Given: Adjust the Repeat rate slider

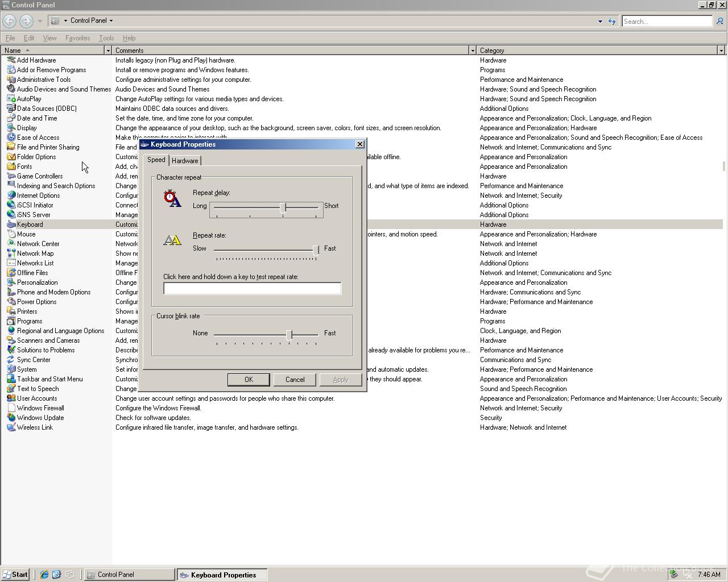Looking at the screenshot, I should click(316, 251).
